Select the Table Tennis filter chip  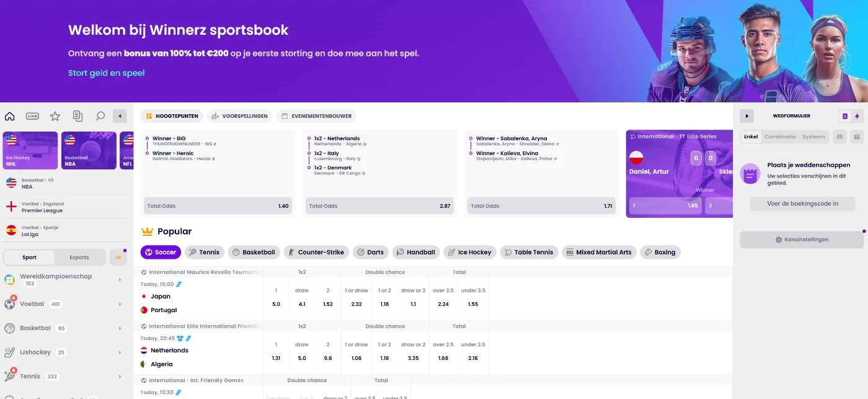[x=529, y=252]
